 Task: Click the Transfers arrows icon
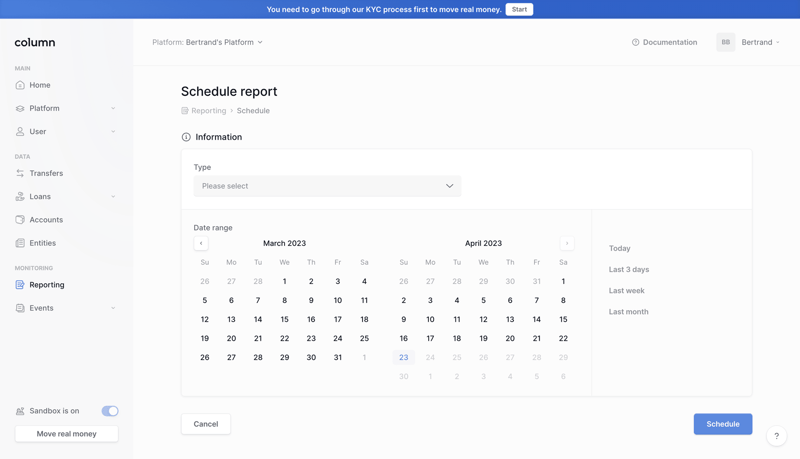pyautogui.click(x=20, y=173)
